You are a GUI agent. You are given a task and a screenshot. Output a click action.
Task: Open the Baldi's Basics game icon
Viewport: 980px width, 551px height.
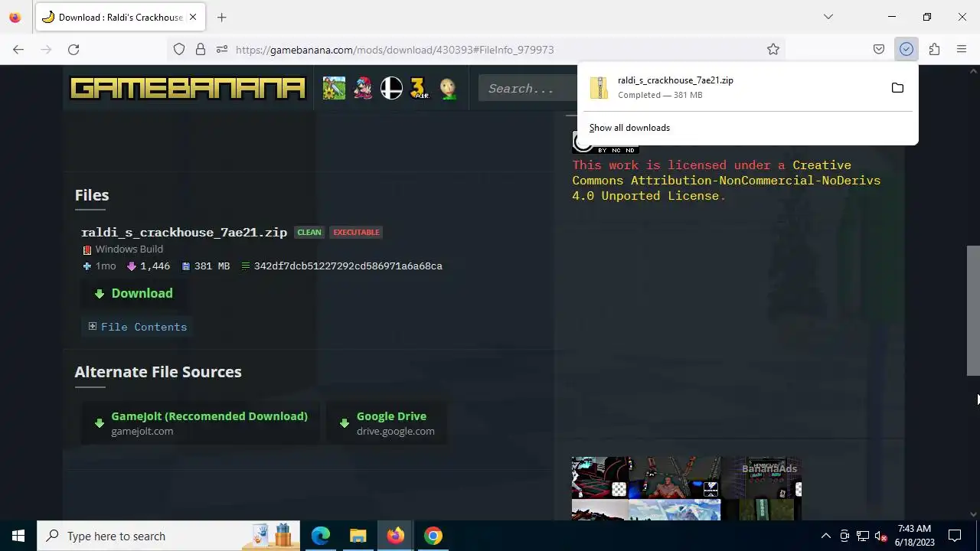click(448, 88)
